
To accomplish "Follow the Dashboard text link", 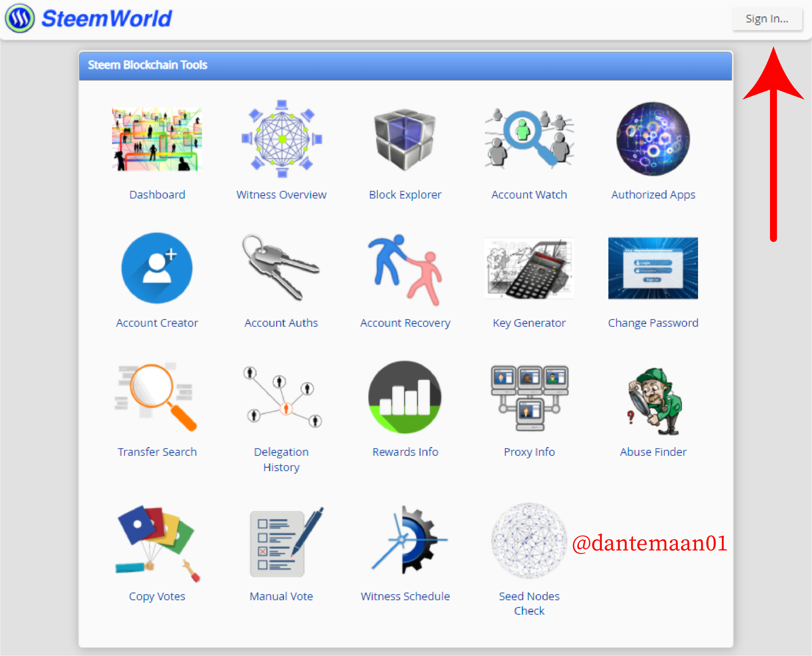I will (157, 195).
